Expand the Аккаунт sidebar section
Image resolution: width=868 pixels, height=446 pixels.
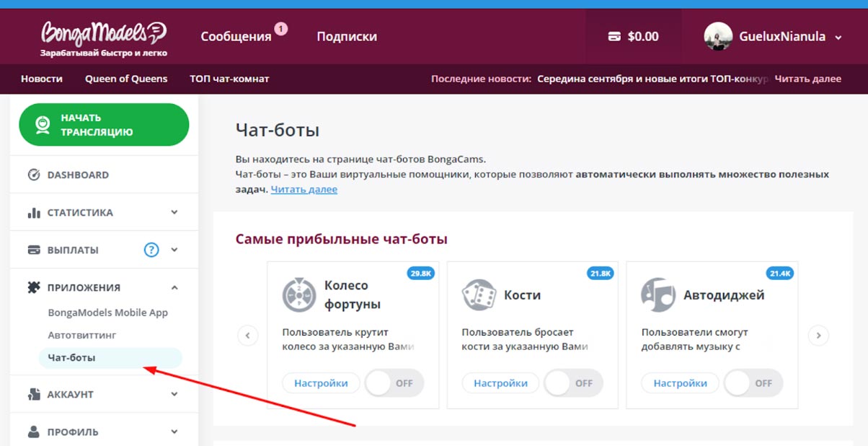(x=174, y=394)
